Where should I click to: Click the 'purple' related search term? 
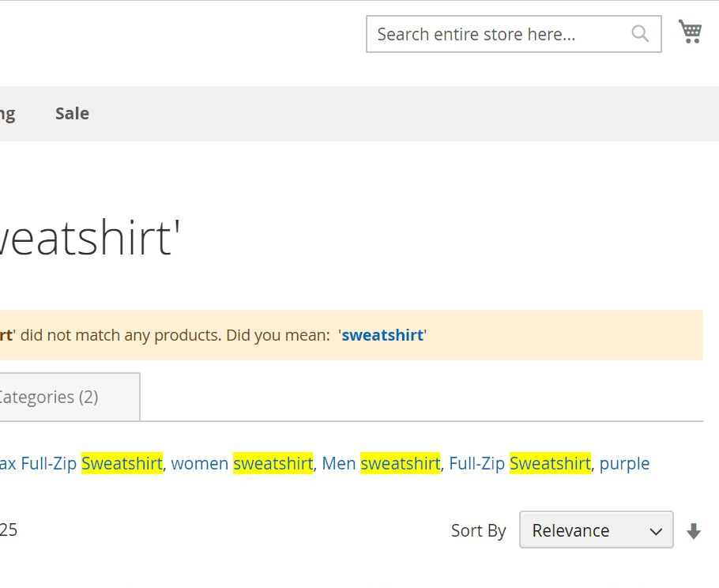coord(624,463)
